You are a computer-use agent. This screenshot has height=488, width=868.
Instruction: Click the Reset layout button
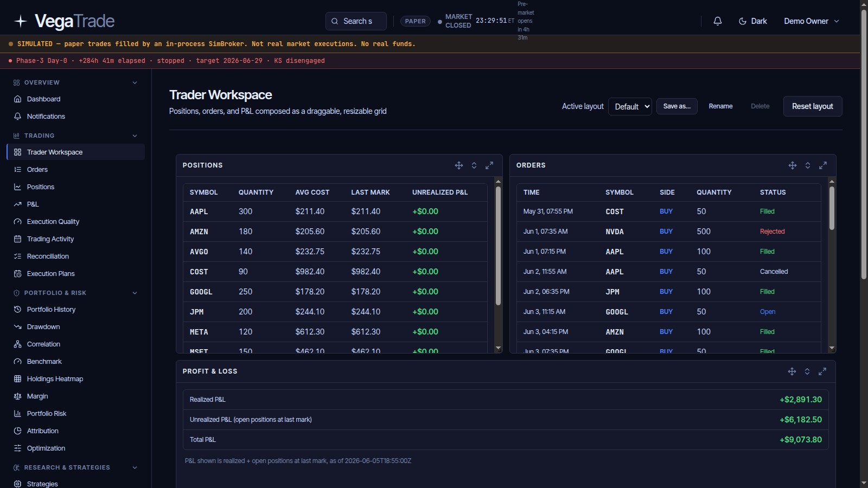click(812, 106)
